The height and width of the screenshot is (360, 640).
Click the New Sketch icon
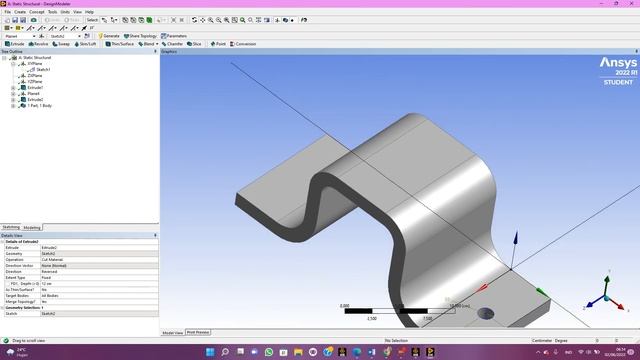click(x=87, y=36)
